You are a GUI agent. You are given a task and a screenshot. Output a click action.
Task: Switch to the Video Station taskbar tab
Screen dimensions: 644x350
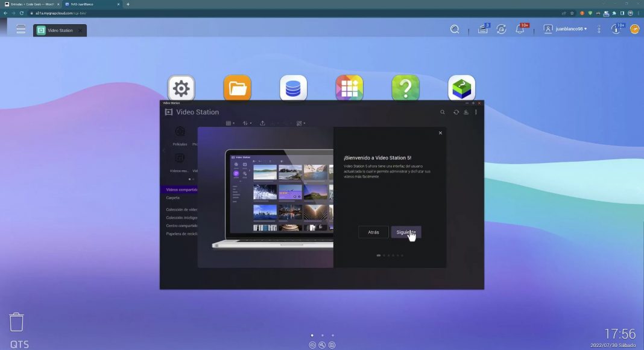pyautogui.click(x=59, y=30)
